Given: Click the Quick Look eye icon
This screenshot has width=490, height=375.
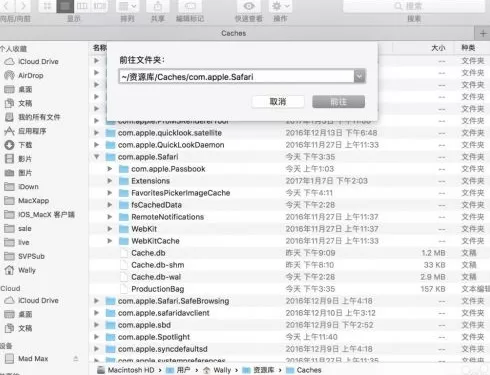Looking at the screenshot, I should 249,6.
